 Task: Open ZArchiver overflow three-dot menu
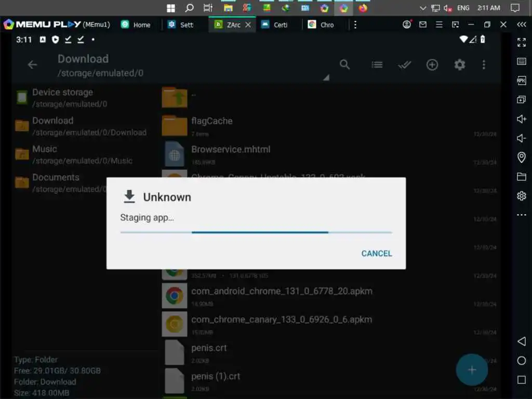pyautogui.click(x=484, y=64)
